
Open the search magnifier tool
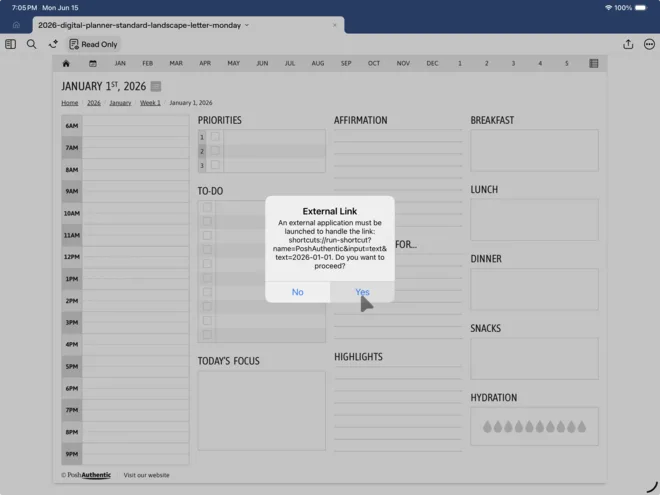coord(32,44)
